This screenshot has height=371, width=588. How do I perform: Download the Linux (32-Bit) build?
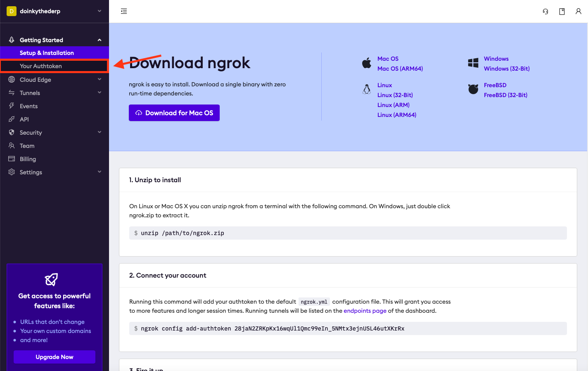395,95
